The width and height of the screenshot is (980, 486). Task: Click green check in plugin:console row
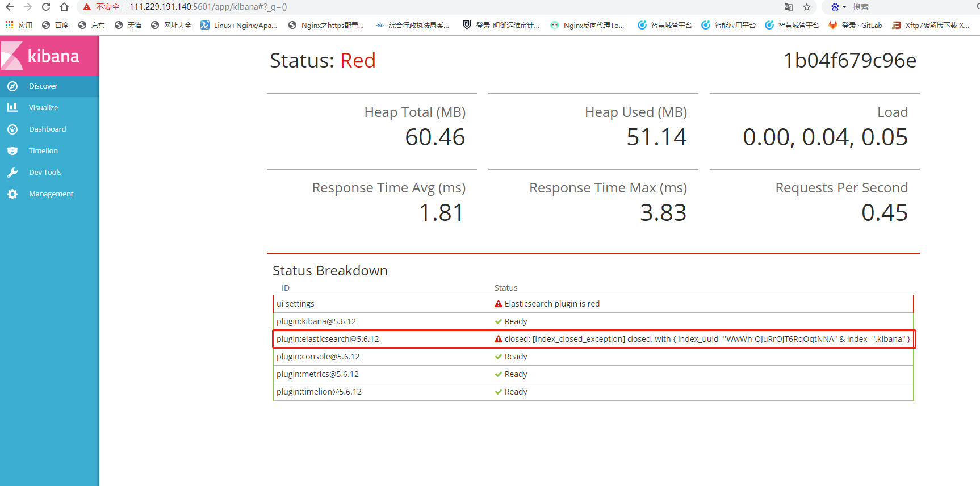499,357
